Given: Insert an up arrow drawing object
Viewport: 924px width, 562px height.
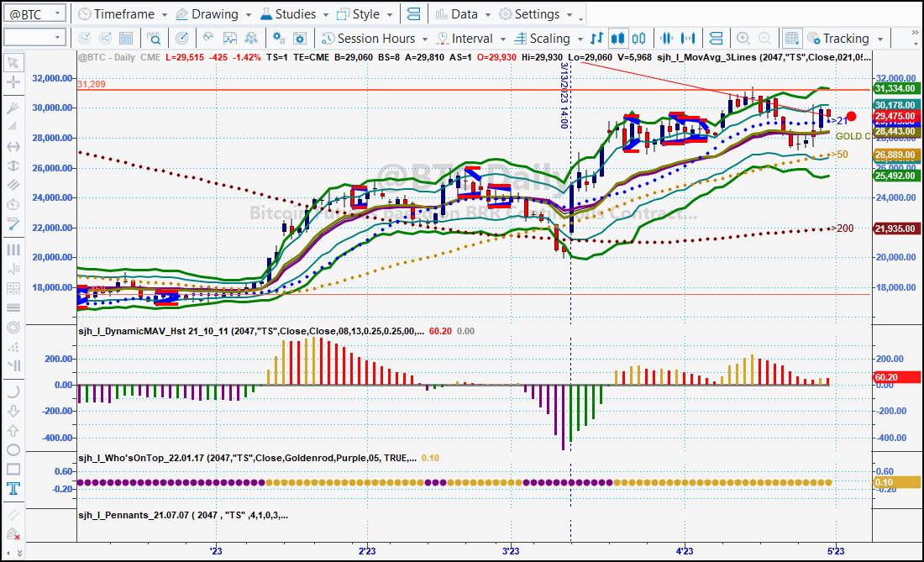Looking at the screenshot, I should (x=13, y=431).
